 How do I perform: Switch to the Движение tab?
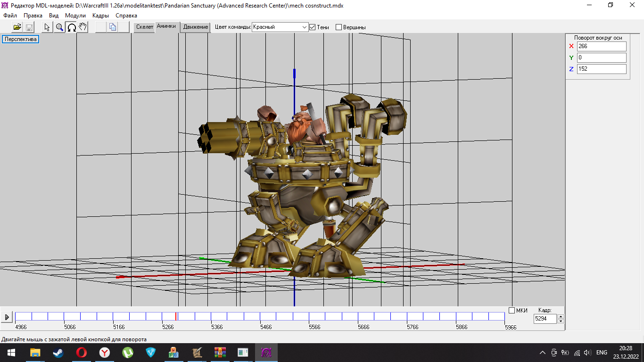[196, 27]
